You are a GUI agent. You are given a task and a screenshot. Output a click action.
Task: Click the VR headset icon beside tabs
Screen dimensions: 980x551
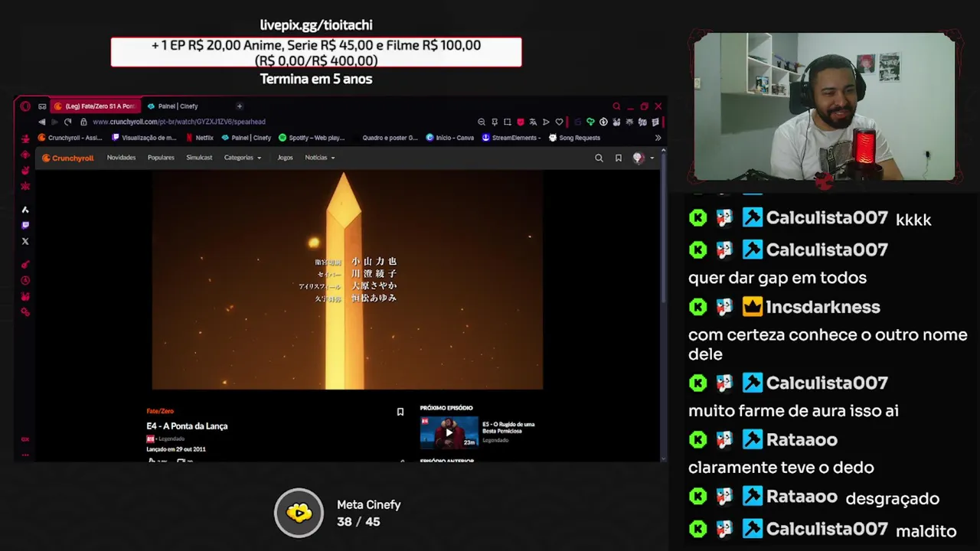coord(42,106)
